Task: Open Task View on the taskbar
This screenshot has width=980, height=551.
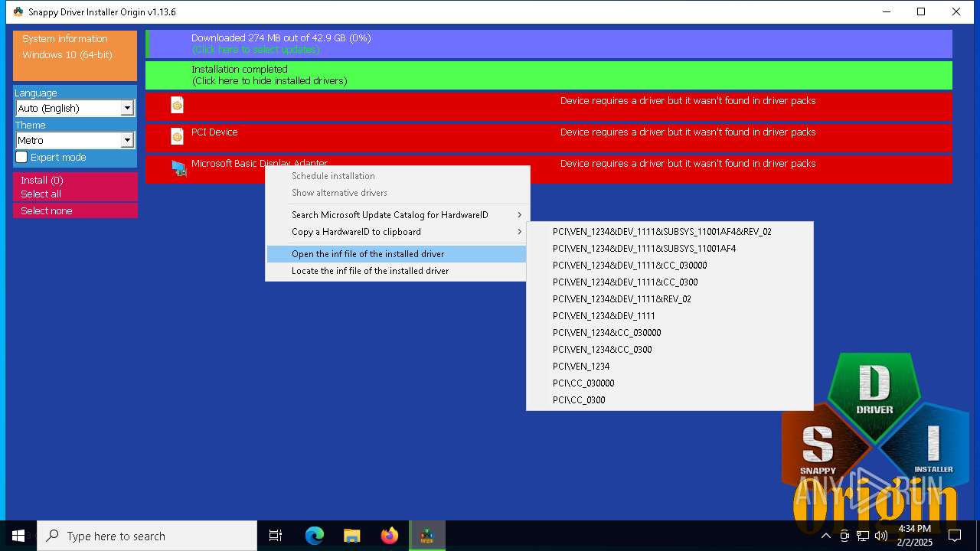Action: coord(276,536)
